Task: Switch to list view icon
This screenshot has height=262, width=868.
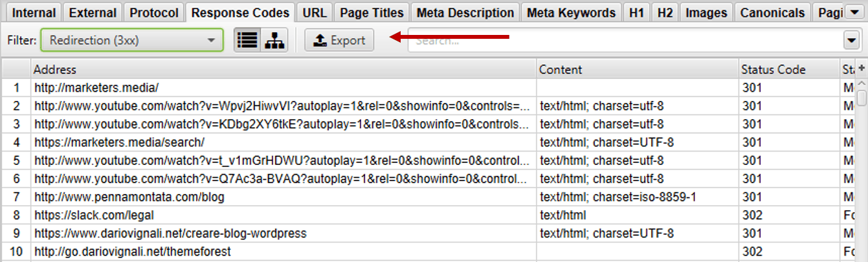Action: [x=246, y=40]
